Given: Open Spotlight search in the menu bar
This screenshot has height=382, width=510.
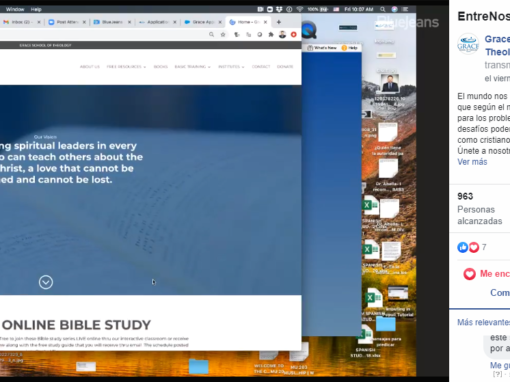Looking at the screenshot, I should pos(383,9).
